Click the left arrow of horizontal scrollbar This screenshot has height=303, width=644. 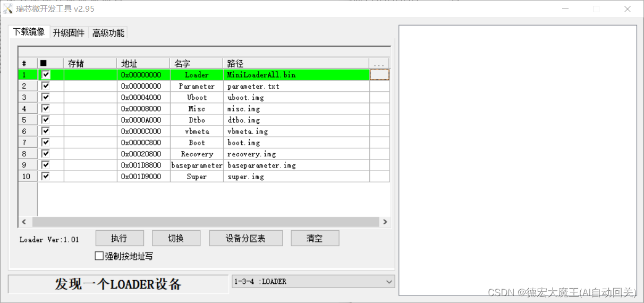coord(24,222)
